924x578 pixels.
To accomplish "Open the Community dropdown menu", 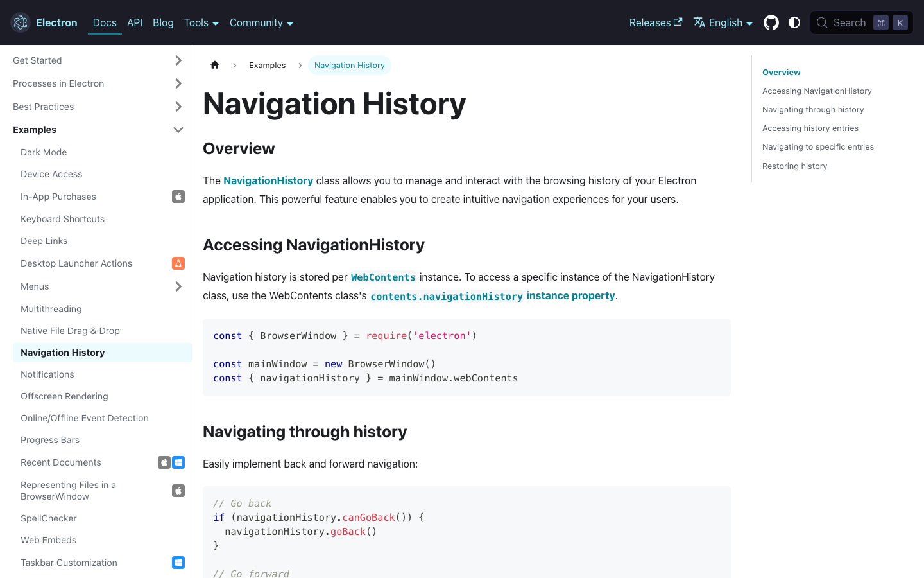I will click(262, 22).
